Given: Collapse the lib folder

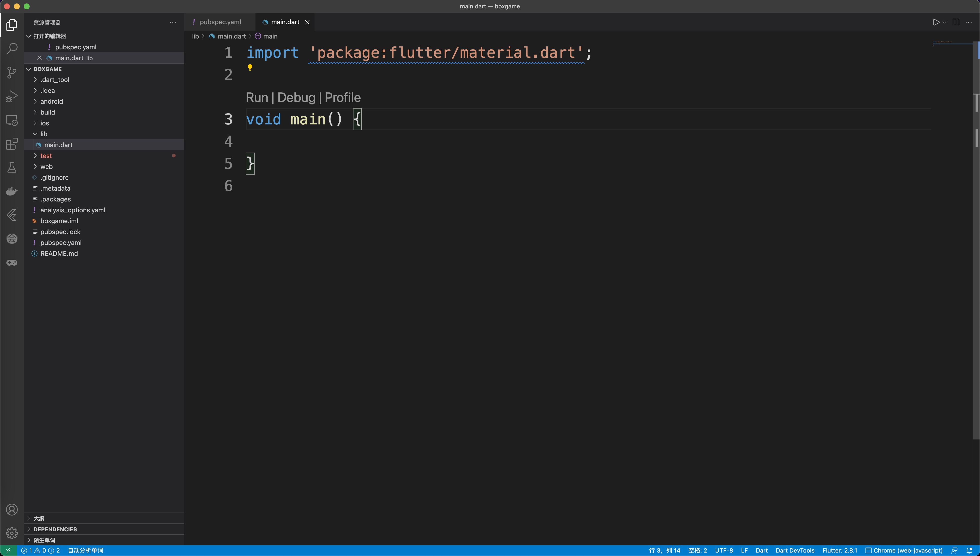Looking at the screenshot, I should (43, 134).
